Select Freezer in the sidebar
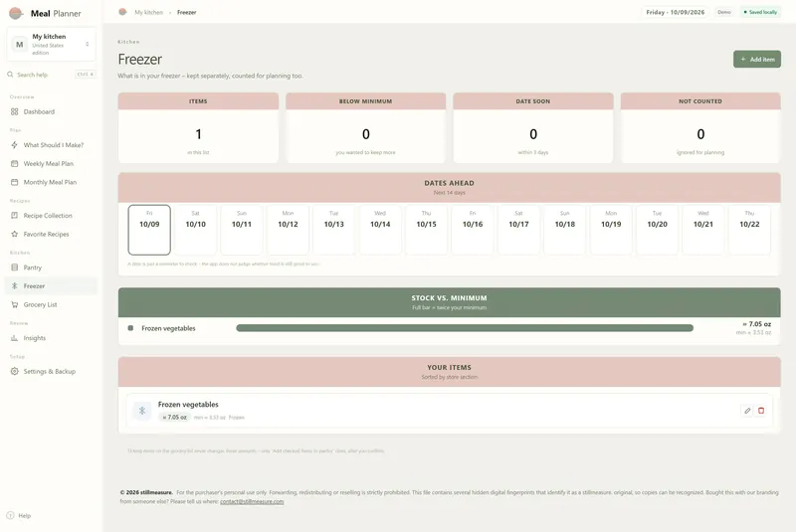796x532 pixels. click(52, 286)
